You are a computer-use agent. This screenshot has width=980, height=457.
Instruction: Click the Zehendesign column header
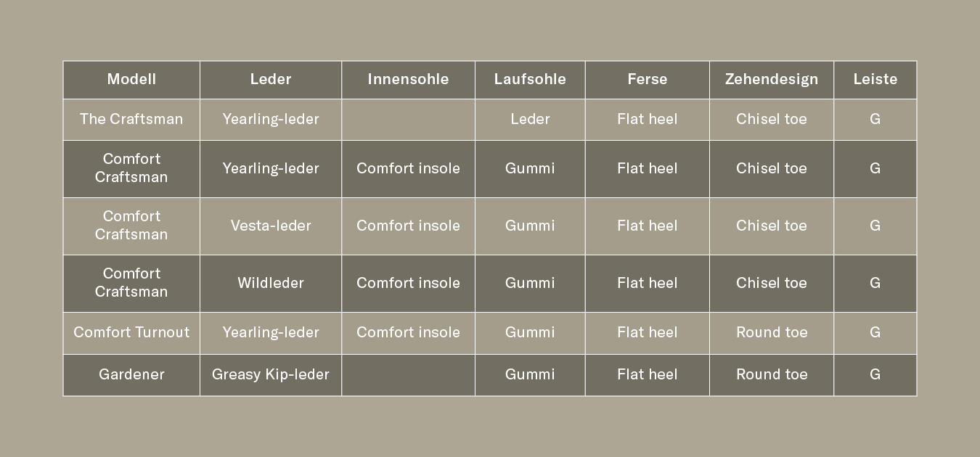tap(771, 79)
